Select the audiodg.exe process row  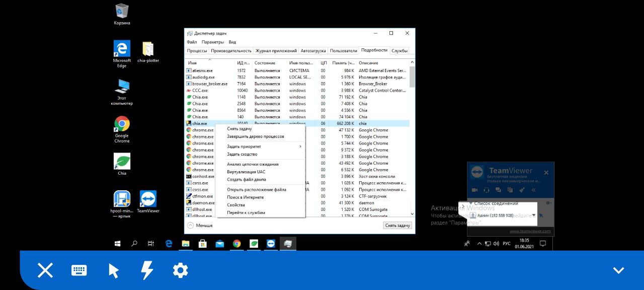click(x=297, y=78)
